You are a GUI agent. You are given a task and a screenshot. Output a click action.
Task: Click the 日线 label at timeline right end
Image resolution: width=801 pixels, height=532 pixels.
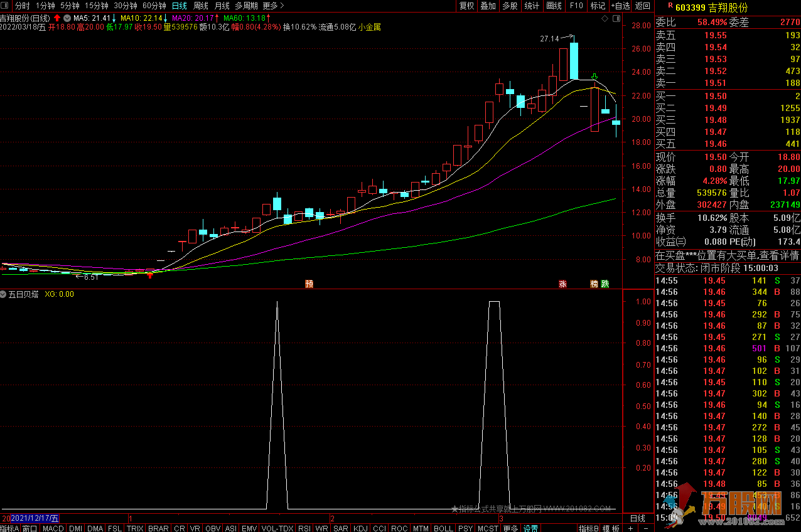(637, 518)
